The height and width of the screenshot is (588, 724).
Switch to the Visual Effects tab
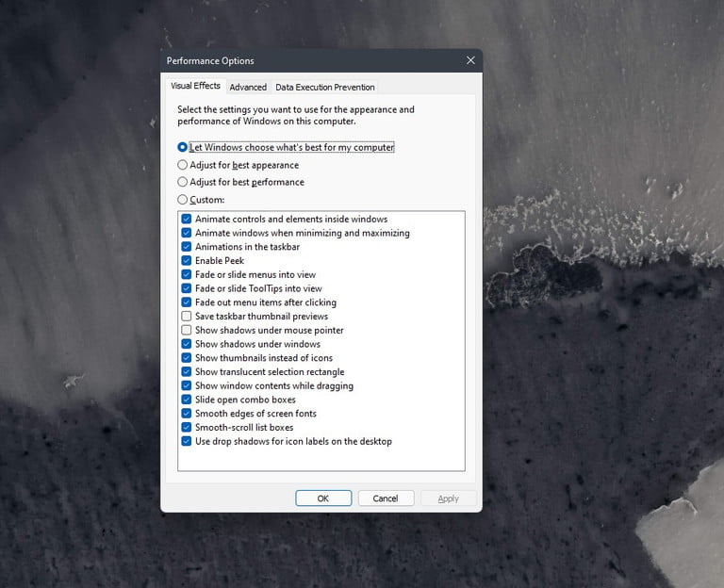tap(195, 86)
